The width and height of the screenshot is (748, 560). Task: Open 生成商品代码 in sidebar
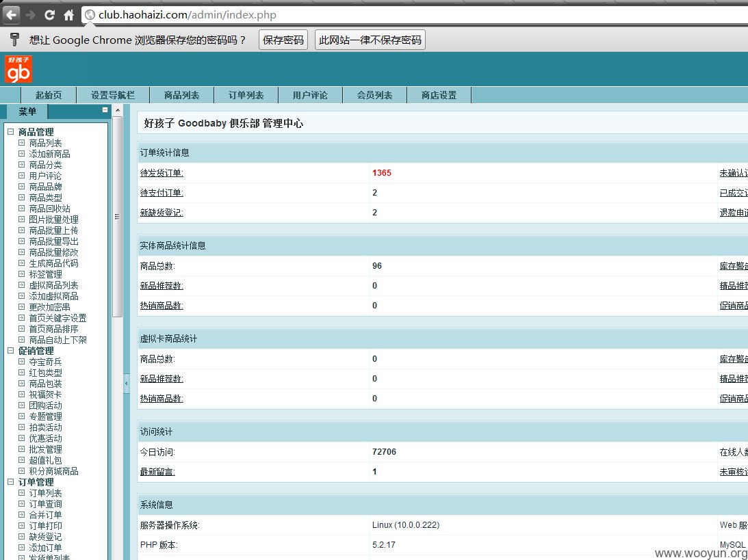[x=53, y=263]
